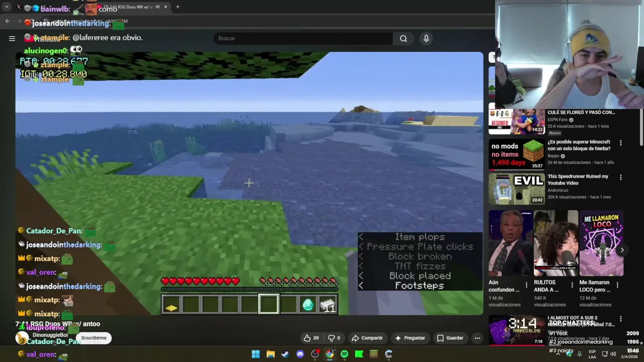This screenshot has height=362, width=644.
Task: Open the green infinity-block taskbar app
Action: pos(374,354)
